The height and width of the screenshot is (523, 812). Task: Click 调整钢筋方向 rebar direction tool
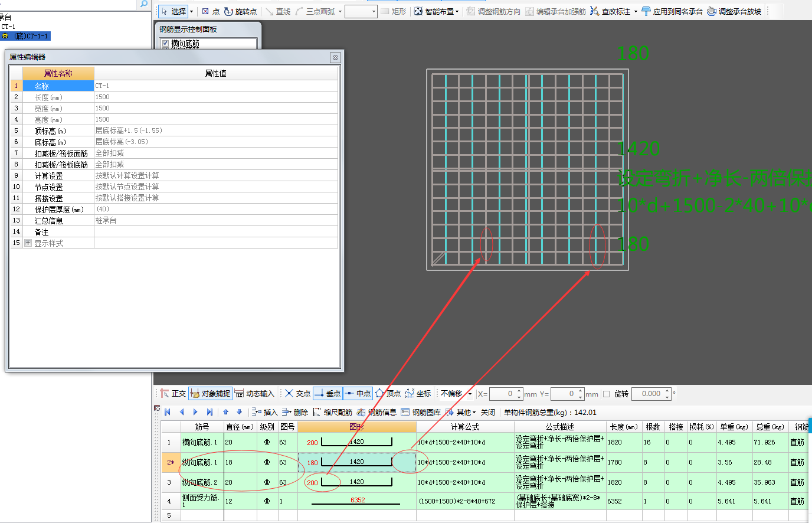[493, 11]
